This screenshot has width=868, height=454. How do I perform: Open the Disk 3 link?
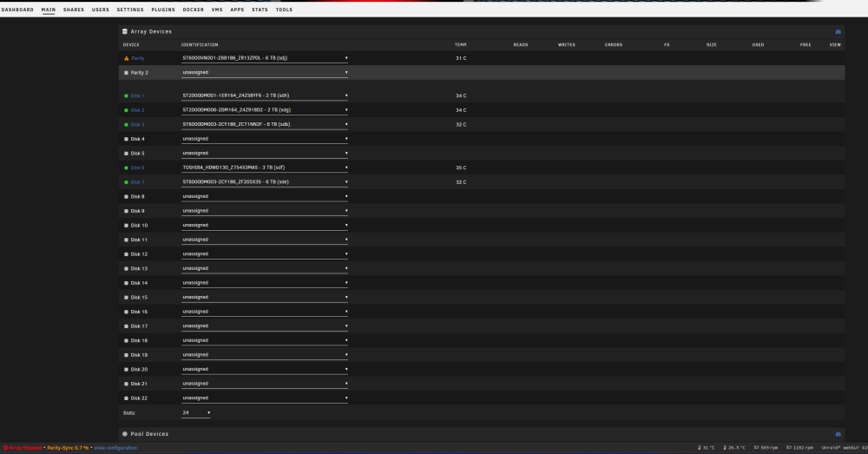pyautogui.click(x=137, y=125)
